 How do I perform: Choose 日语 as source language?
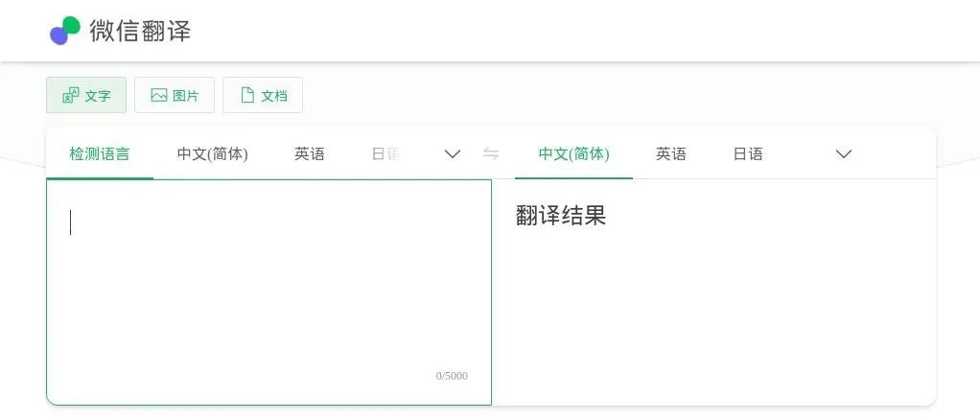[385, 153]
